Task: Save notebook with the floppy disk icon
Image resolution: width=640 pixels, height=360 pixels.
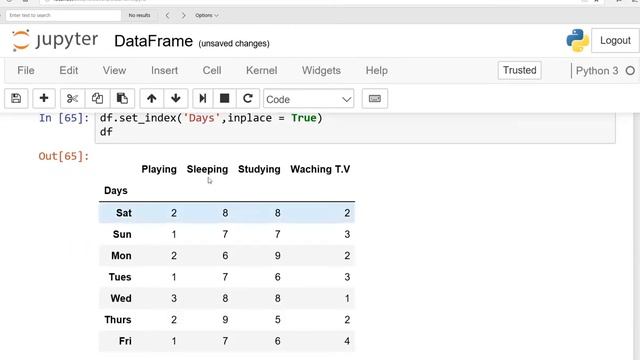Action: [16, 98]
